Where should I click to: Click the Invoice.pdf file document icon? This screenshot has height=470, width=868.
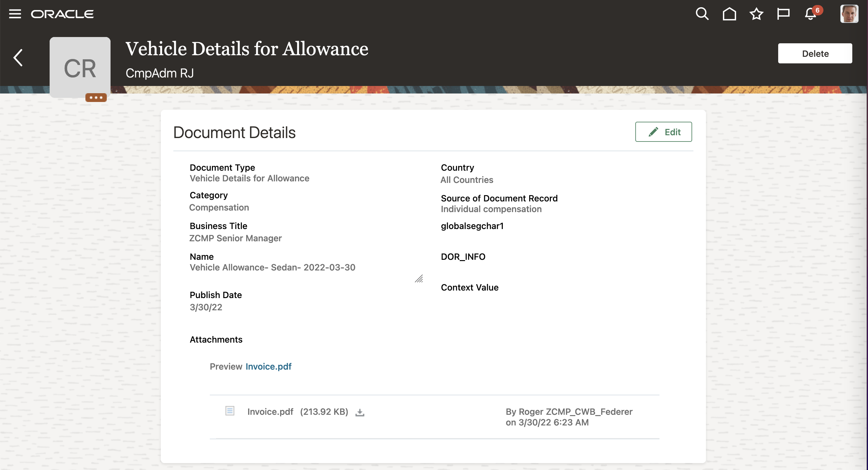(x=230, y=411)
